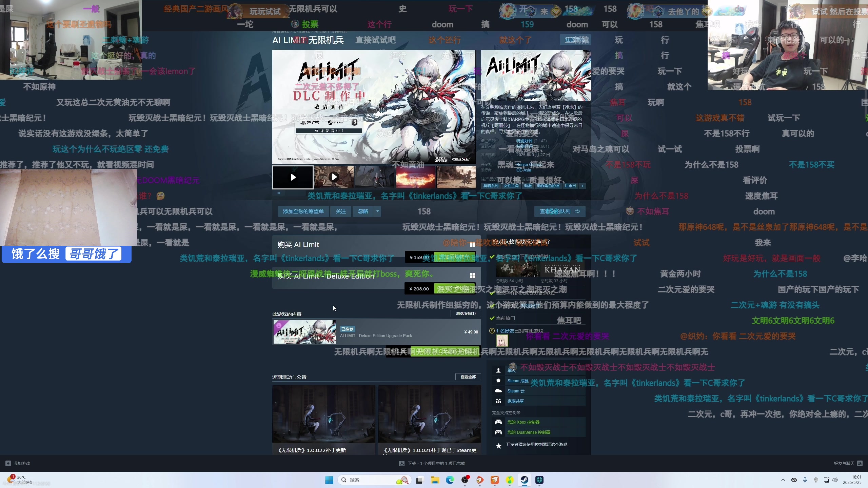Screen dimensions: 868x488
Task: Open Windows Start menu
Action: [329, 480]
